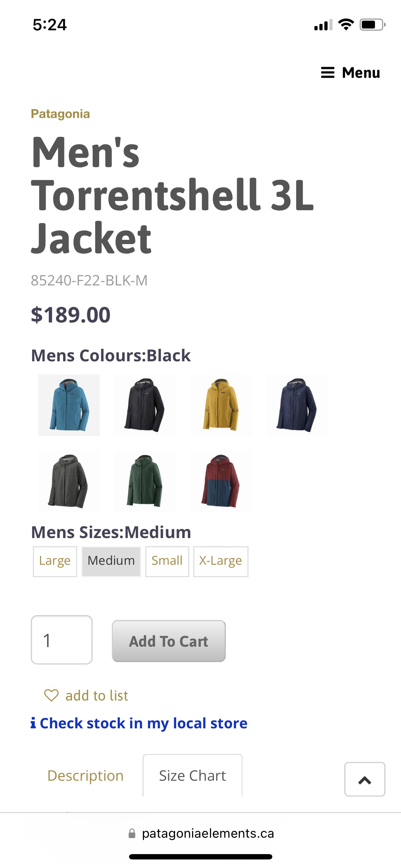Choose the red and blue two-tone jacket

[x=221, y=481]
